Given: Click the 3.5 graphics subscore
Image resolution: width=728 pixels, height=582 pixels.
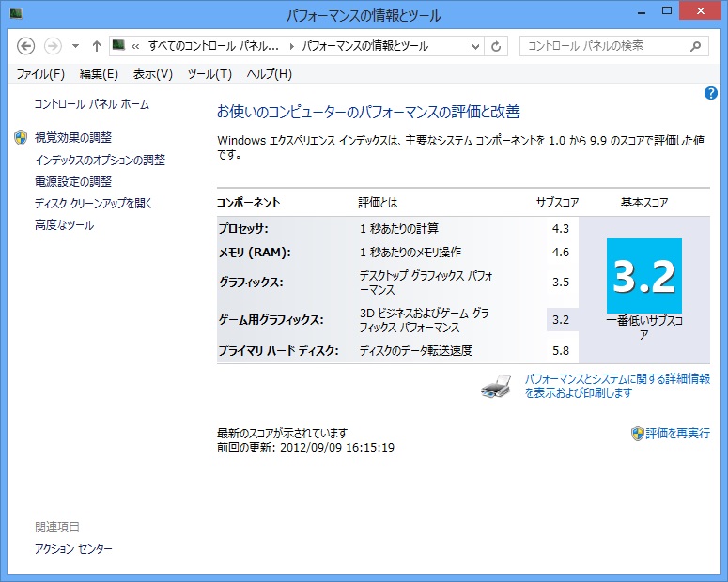Looking at the screenshot, I should (561, 283).
